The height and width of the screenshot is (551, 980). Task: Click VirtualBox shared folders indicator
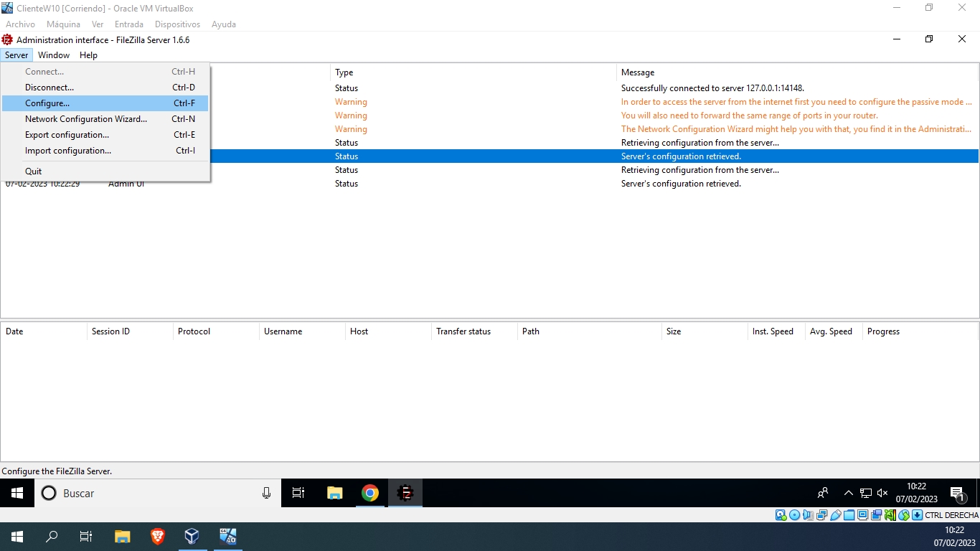click(x=849, y=515)
